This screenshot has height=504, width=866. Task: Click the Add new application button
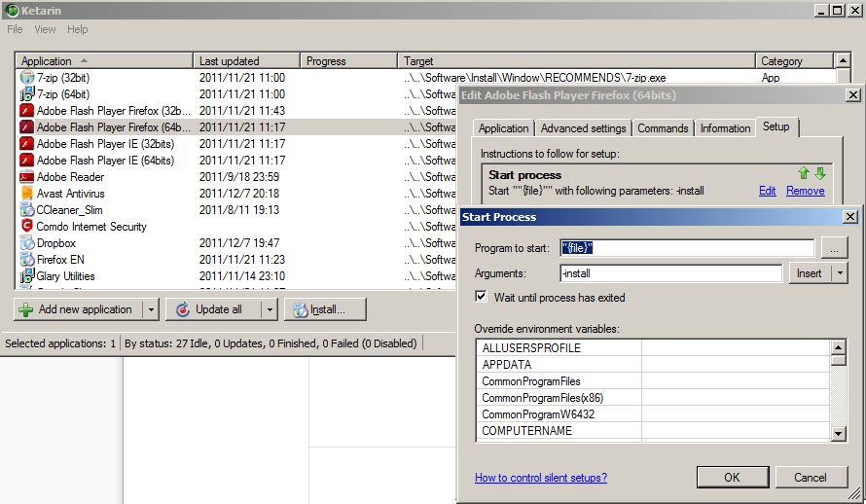pyautogui.click(x=79, y=309)
